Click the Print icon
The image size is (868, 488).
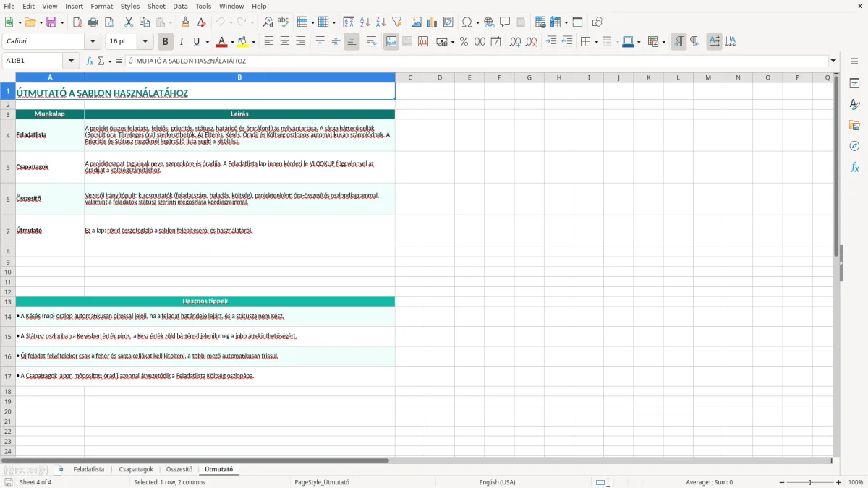pos(93,22)
